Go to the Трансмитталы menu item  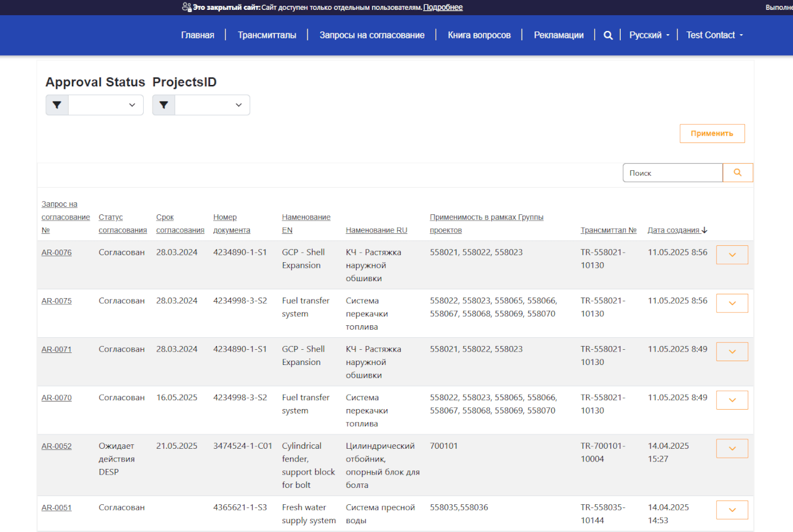267,35
